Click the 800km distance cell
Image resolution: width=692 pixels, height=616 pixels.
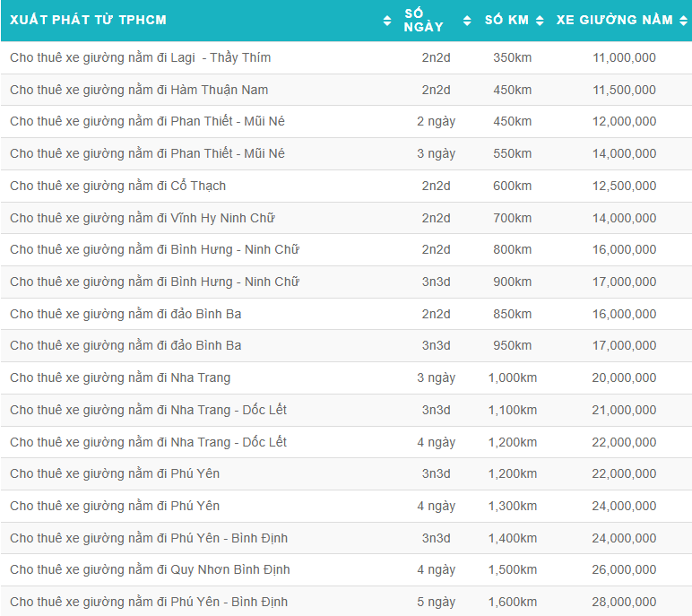click(x=513, y=249)
